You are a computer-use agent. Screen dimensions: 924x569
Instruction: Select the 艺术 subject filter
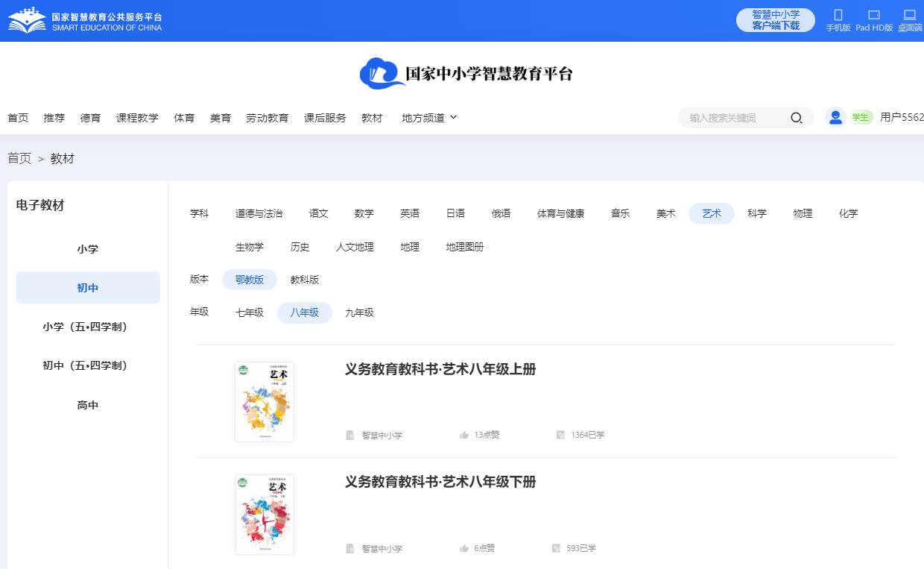[712, 213]
